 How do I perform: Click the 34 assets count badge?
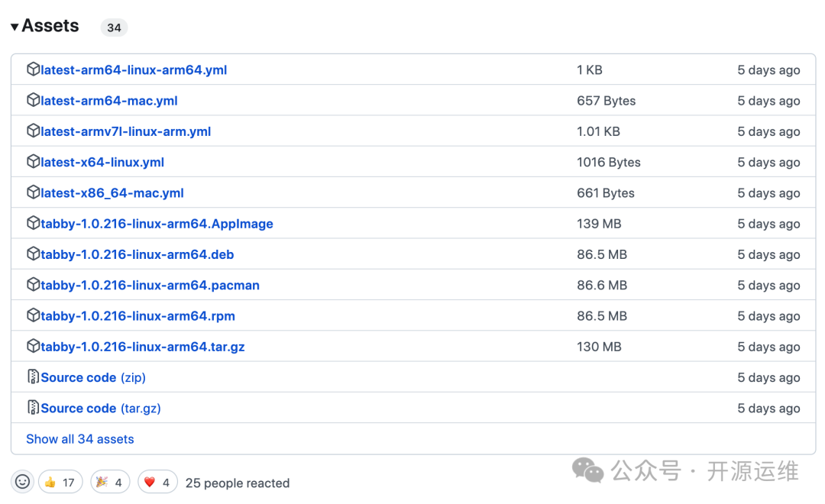pos(114,27)
